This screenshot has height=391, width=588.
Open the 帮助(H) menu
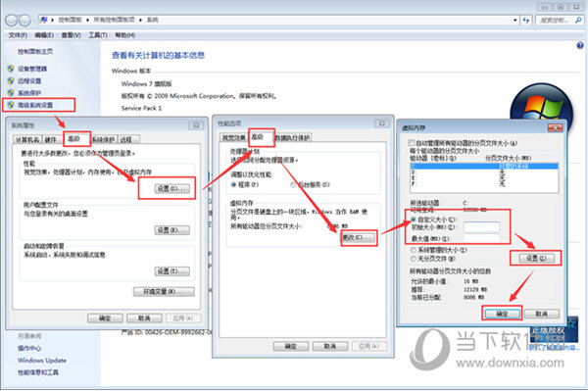tap(124, 35)
